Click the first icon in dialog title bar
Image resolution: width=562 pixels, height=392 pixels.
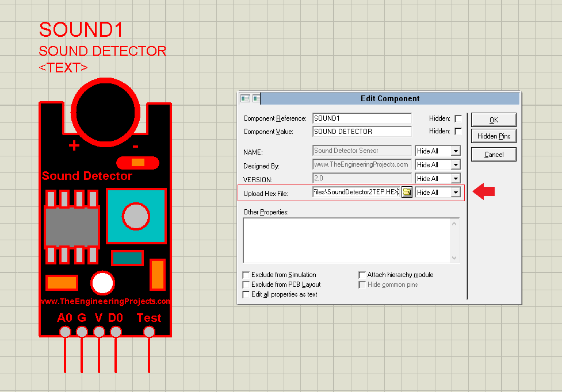pos(245,98)
